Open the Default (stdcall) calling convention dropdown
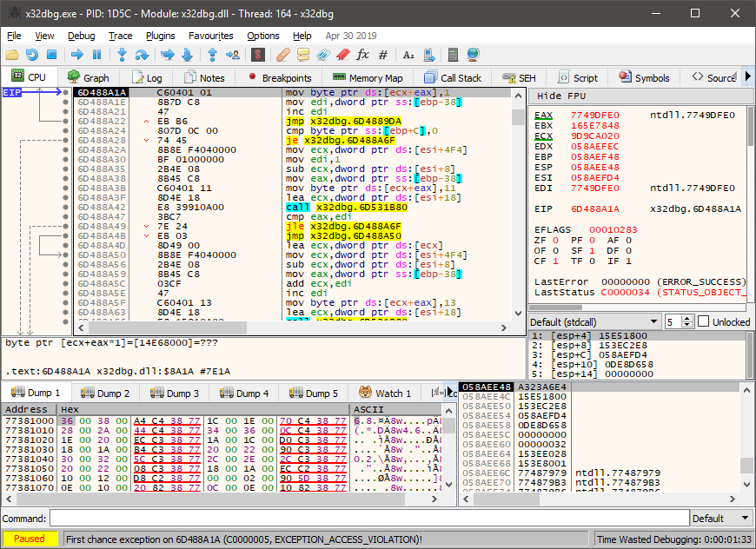Screen dimensions: 756x549 (x=593, y=321)
